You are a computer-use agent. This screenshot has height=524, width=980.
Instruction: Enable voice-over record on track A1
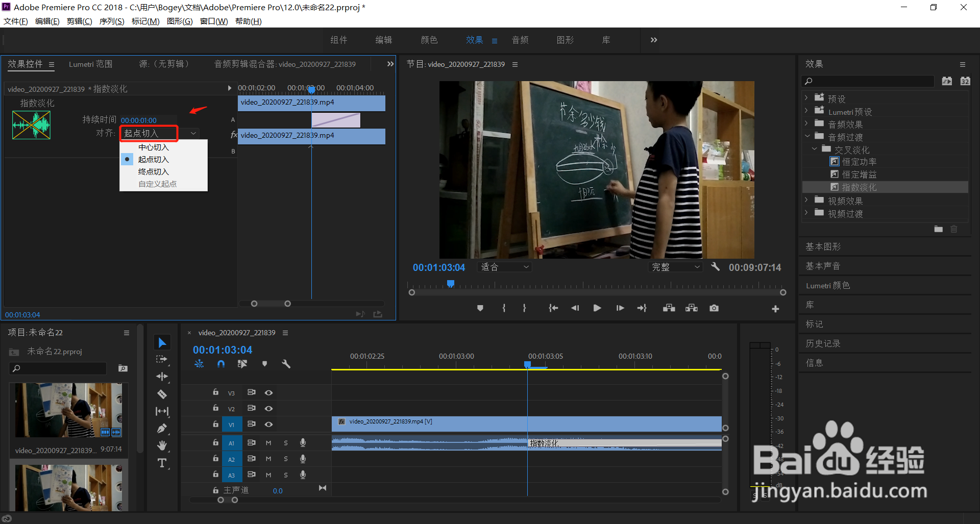(303, 443)
